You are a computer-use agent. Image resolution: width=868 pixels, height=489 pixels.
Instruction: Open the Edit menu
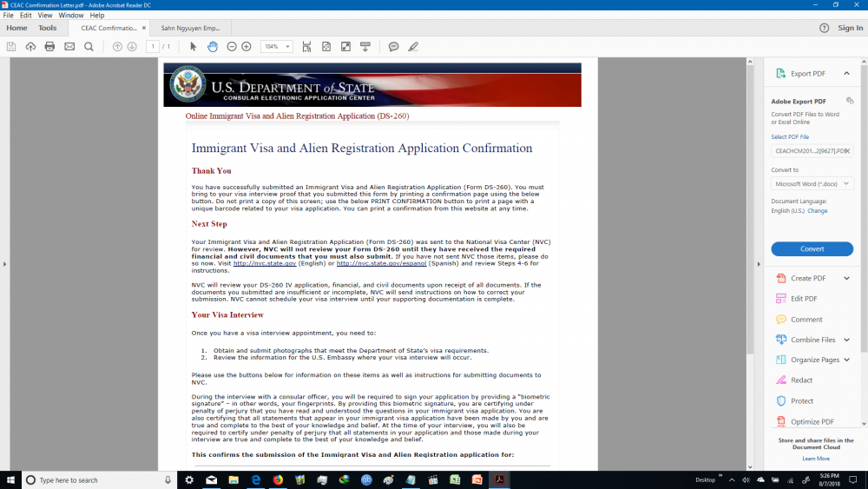point(25,15)
